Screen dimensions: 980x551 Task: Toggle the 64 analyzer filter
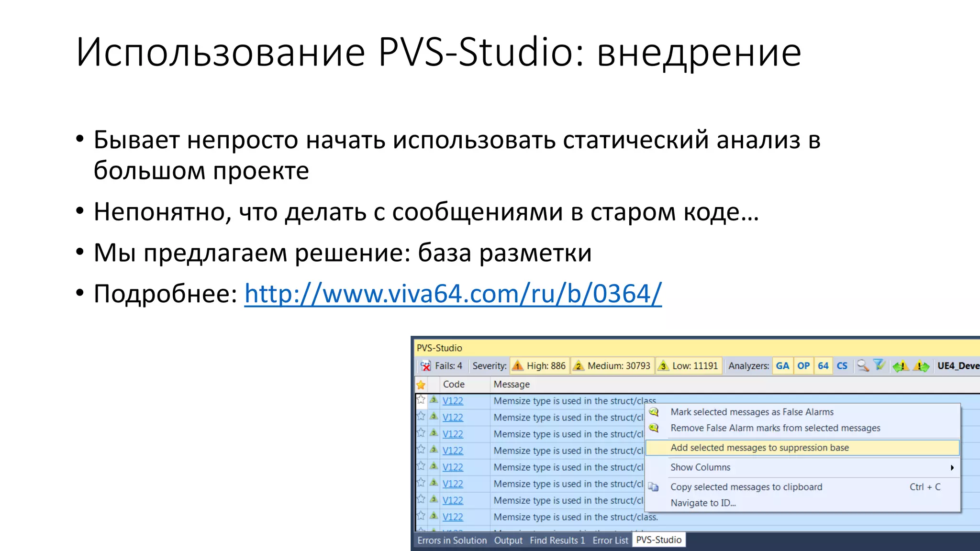point(823,366)
